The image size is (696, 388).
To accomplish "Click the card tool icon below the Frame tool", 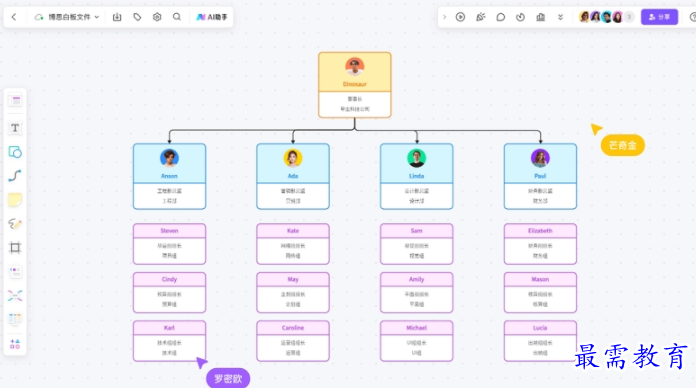I will (x=15, y=272).
